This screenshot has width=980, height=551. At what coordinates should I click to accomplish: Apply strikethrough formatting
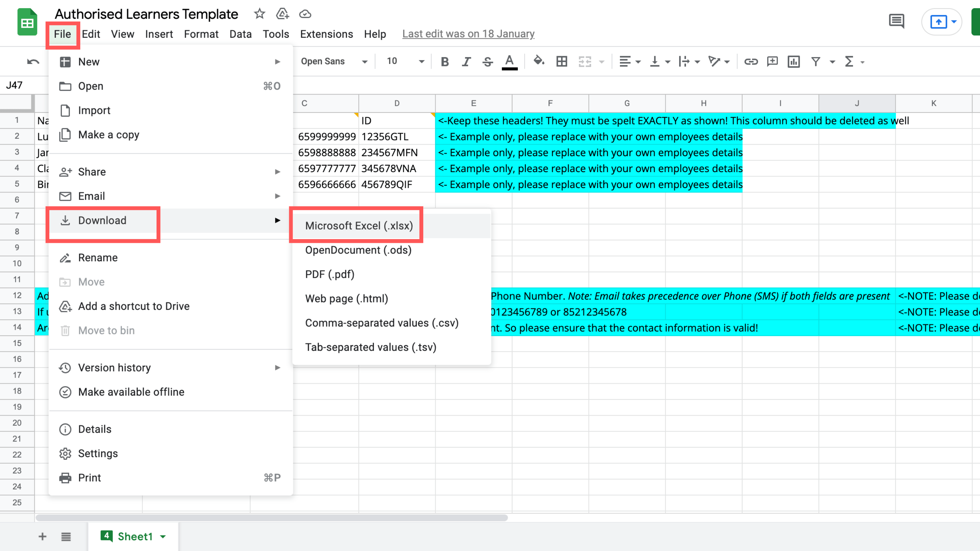pyautogui.click(x=487, y=62)
